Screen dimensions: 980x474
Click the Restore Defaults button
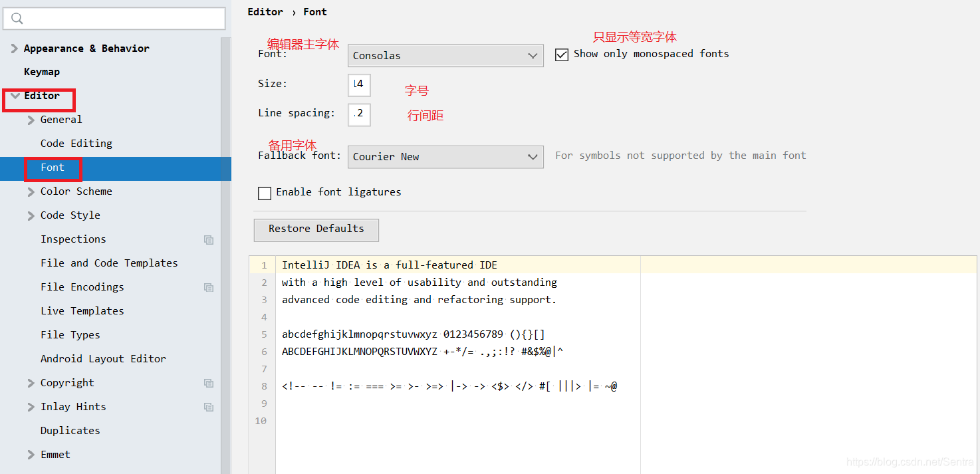pos(316,229)
